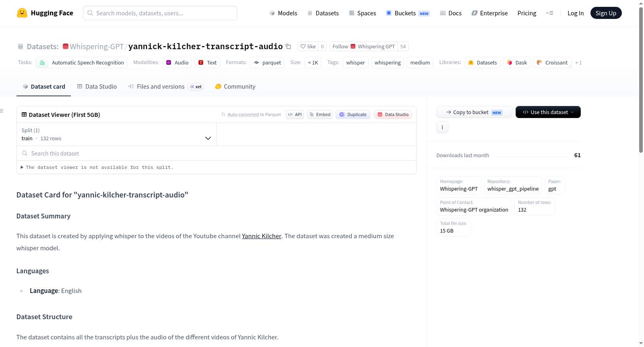Click the follower count 54

403,46
